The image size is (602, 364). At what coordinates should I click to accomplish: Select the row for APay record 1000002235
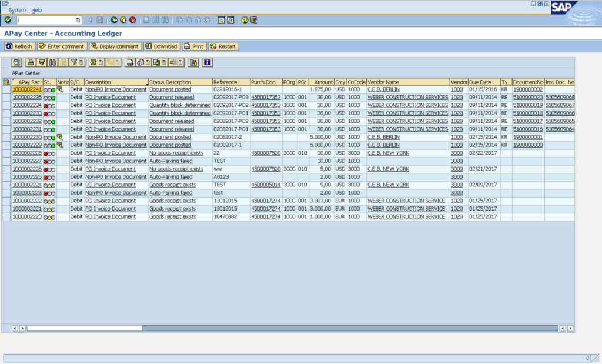click(6, 98)
